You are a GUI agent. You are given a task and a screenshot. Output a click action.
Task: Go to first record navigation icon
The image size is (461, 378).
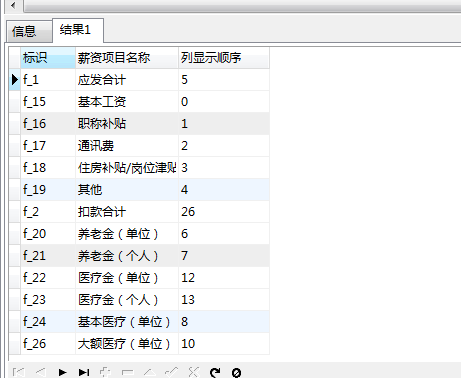(19, 372)
